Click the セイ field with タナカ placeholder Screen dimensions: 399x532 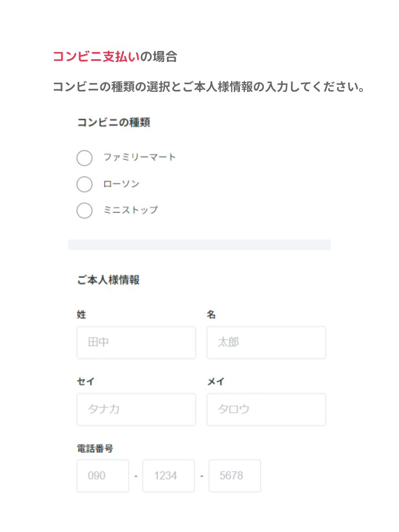136,410
